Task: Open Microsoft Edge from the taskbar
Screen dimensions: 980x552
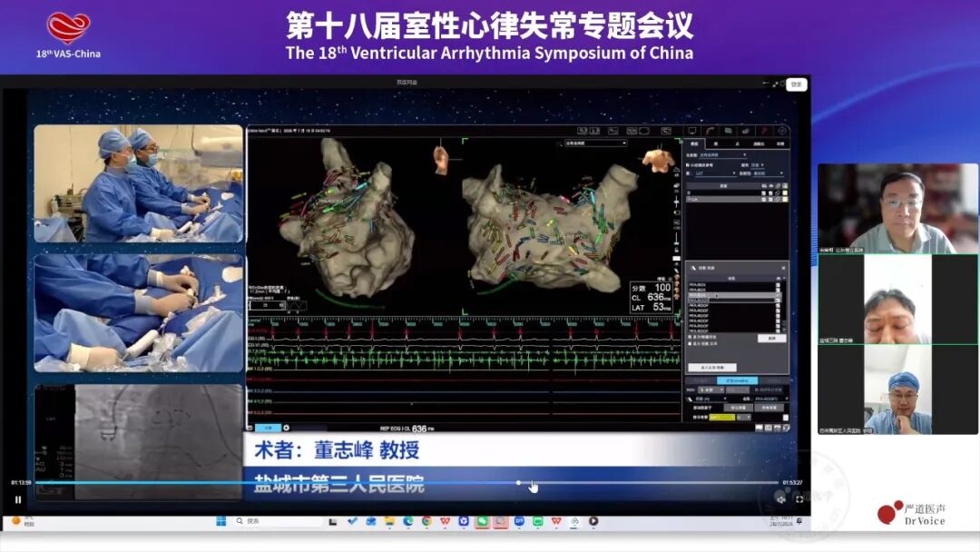Action: tap(407, 521)
